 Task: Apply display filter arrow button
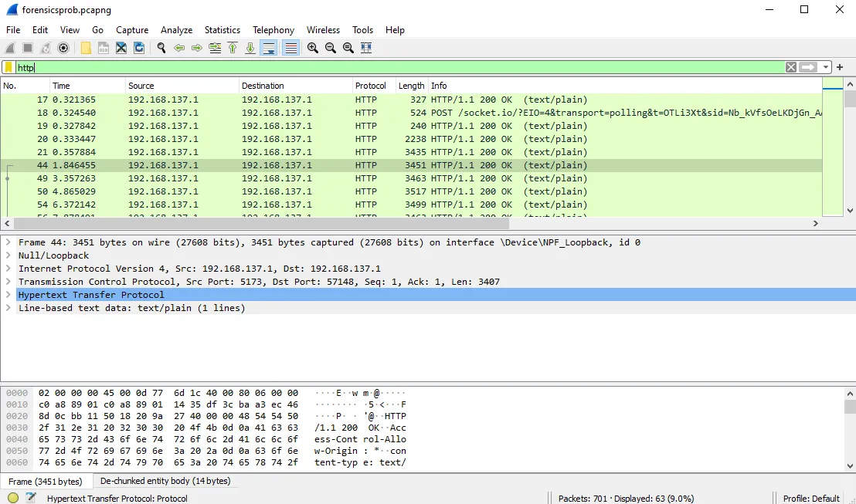(x=809, y=67)
